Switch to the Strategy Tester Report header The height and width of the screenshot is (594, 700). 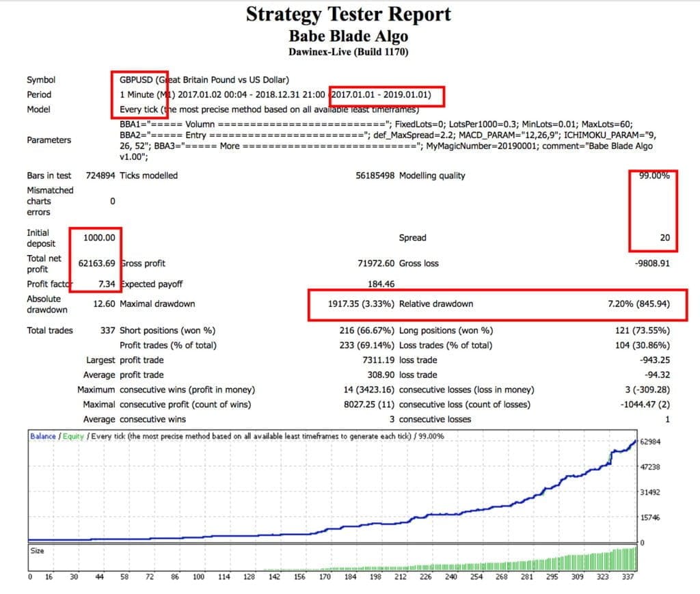tap(349, 14)
